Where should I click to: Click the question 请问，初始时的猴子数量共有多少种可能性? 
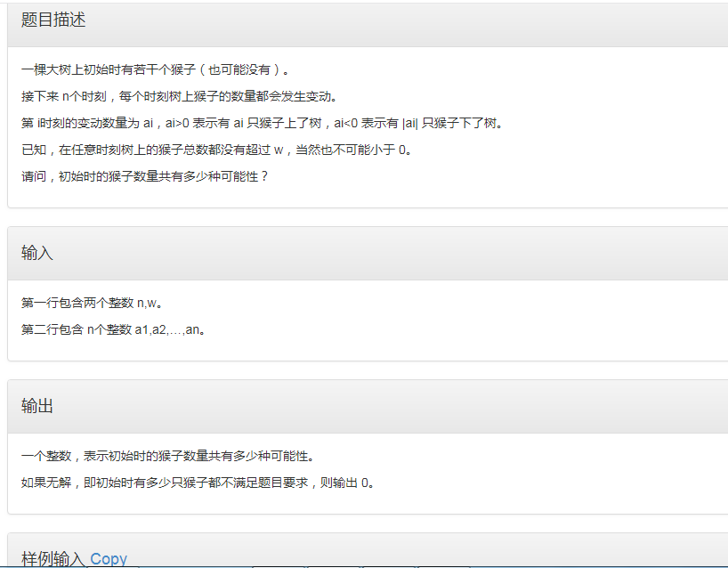point(145,176)
